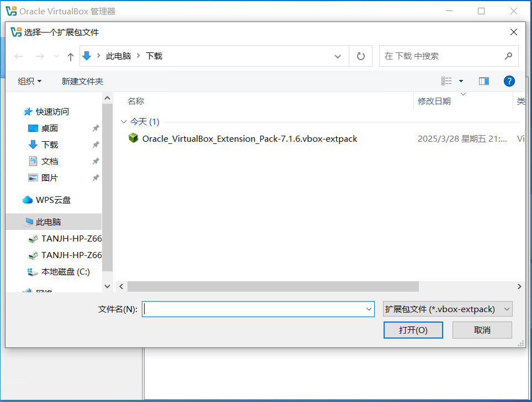This screenshot has width=532, height=402.
Task: Expand the address bar history dropdown
Action: (x=338, y=56)
